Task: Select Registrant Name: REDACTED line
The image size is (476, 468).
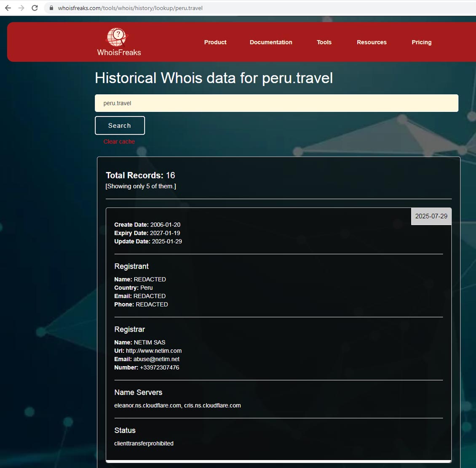Action: point(140,279)
